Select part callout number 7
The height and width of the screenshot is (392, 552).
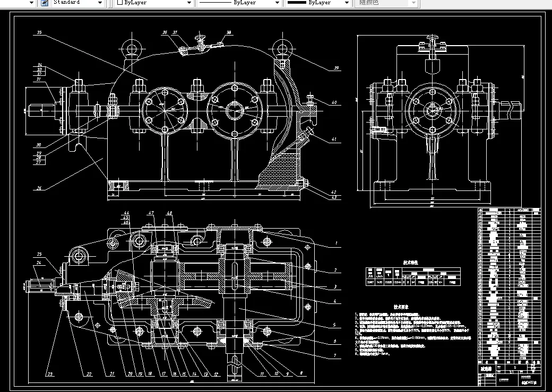point(335,356)
